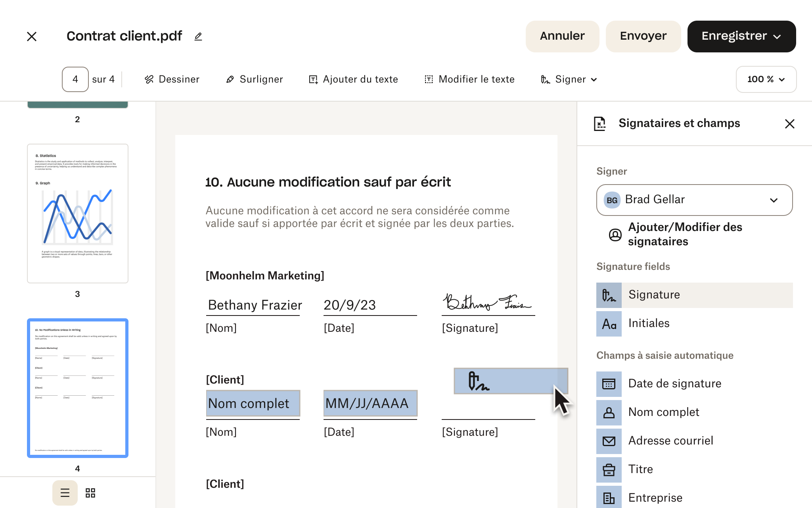Close the Signataires et champs panel
This screenshot has width=812, height=508.
pos(789,124)
